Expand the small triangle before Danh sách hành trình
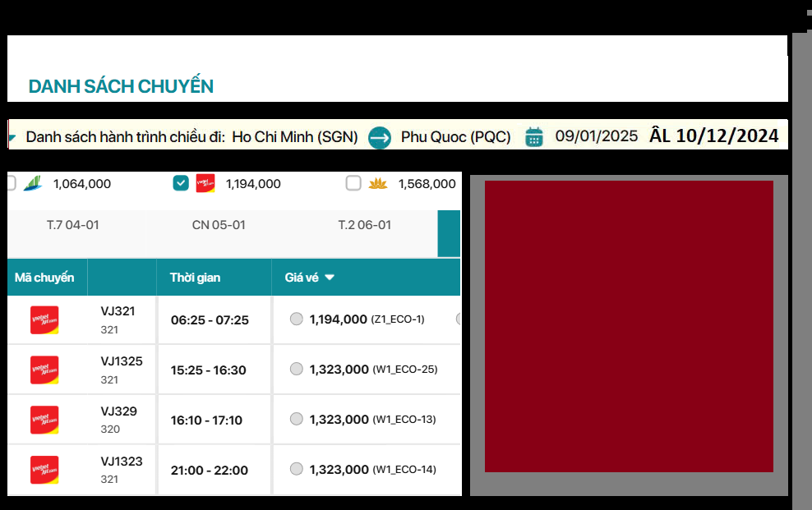This screenshot has width=812, height=510. pos(12,136)
